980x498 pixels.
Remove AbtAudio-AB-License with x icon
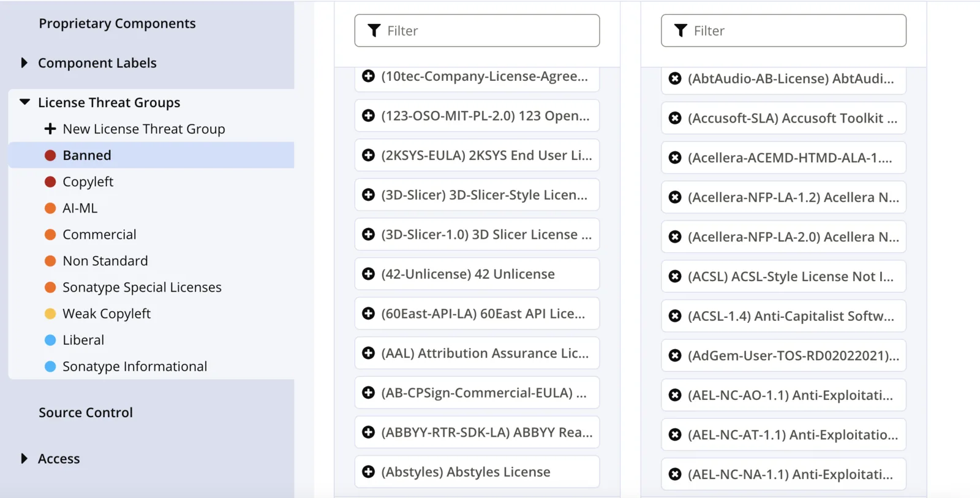click(675, 78)
